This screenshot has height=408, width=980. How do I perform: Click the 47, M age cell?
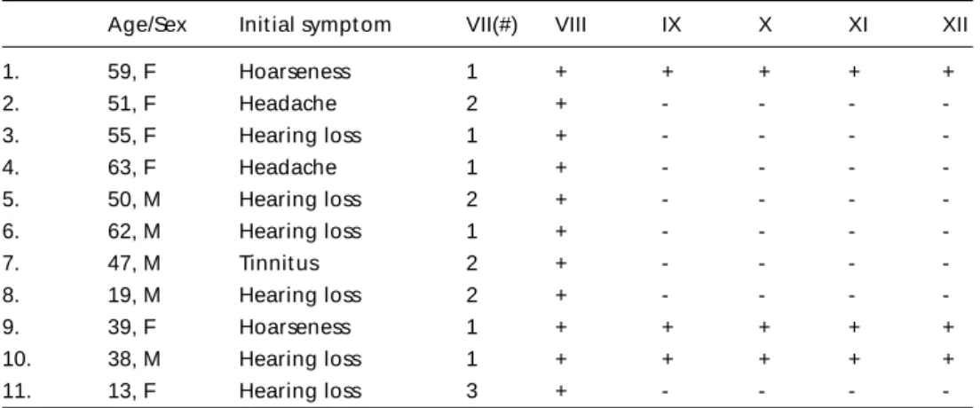point(134,263)
